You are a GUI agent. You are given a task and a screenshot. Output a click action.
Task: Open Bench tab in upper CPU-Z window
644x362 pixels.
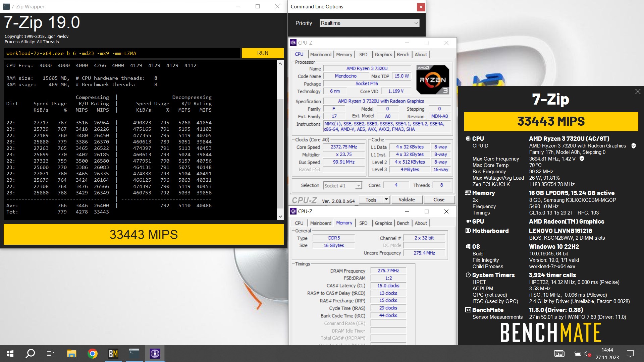(403, 54)
